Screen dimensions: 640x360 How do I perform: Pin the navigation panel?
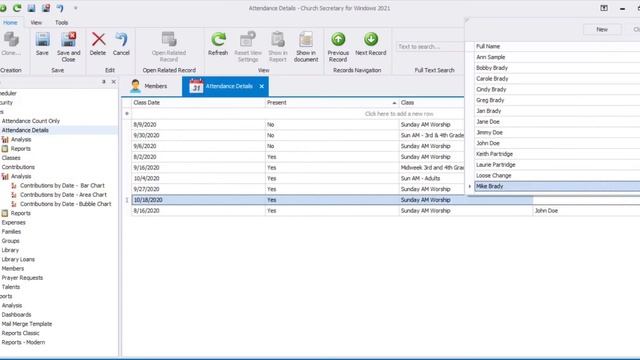coord(104,82)
